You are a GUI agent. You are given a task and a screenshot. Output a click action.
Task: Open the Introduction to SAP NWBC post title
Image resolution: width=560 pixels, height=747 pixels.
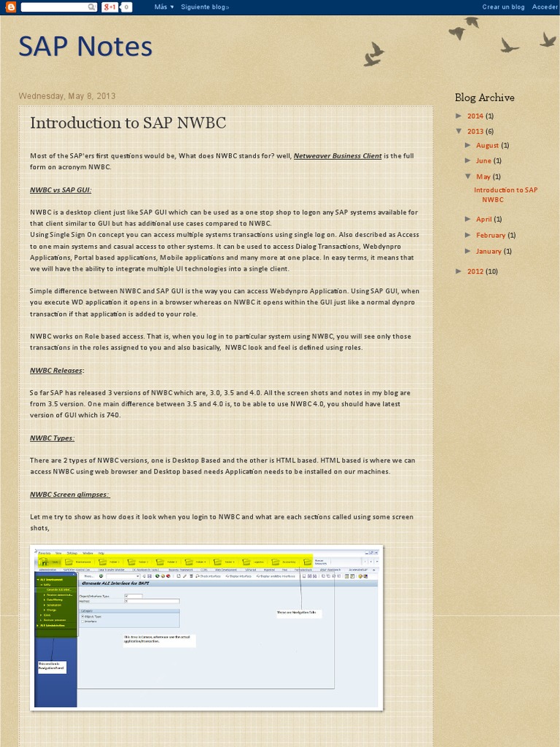pos(128,123)
